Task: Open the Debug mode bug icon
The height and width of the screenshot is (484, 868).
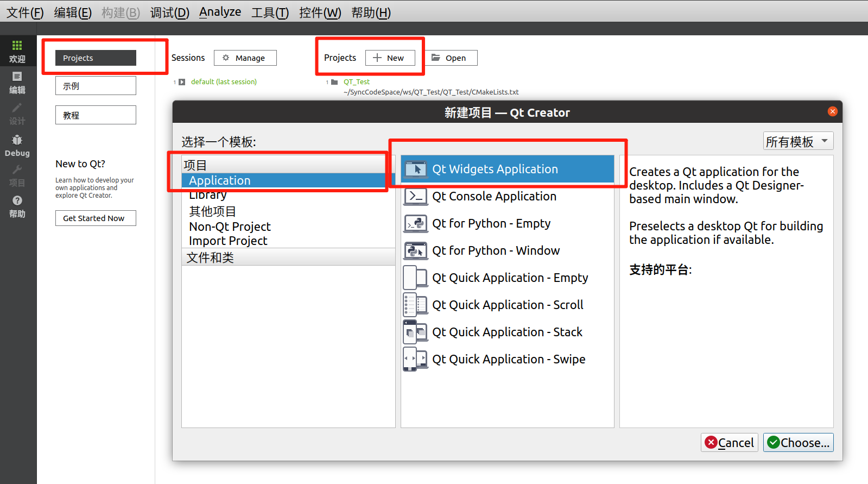Action: tap(17, 140)
